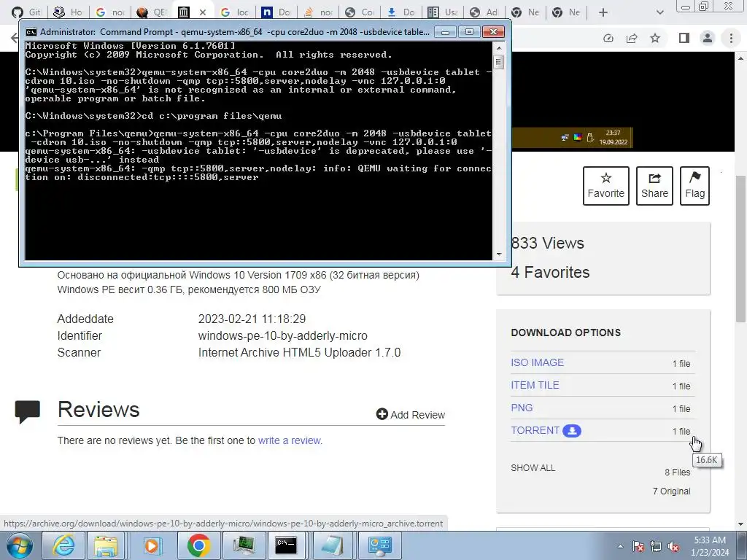Image resolution: width=747 pixels, height=560 pixels.
Task: Switch to the 'Ad' browser tab
Action: pyautogui.click(x=484, y=12)
